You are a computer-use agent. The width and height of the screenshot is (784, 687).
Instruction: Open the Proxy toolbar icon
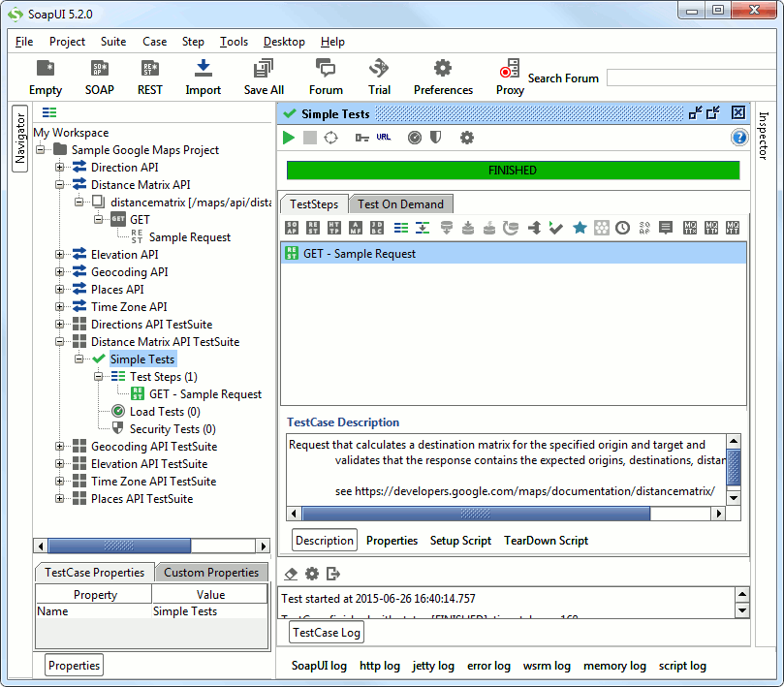pyautogui.click(x=510, y=78)
